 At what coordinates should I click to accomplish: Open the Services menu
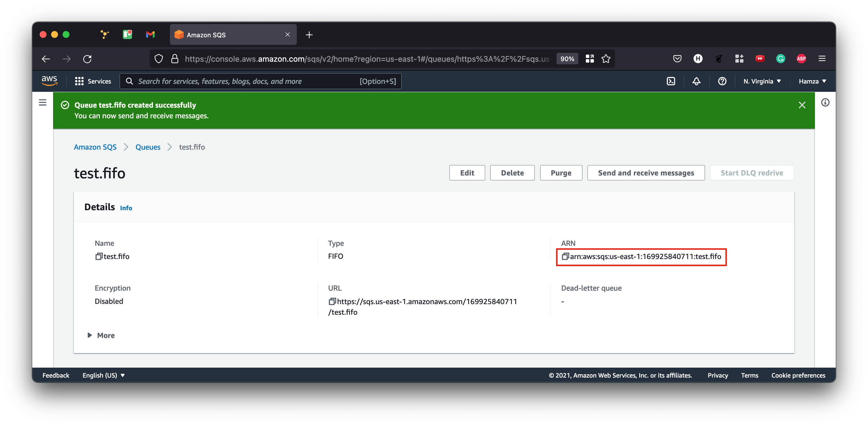click(93, 81)
